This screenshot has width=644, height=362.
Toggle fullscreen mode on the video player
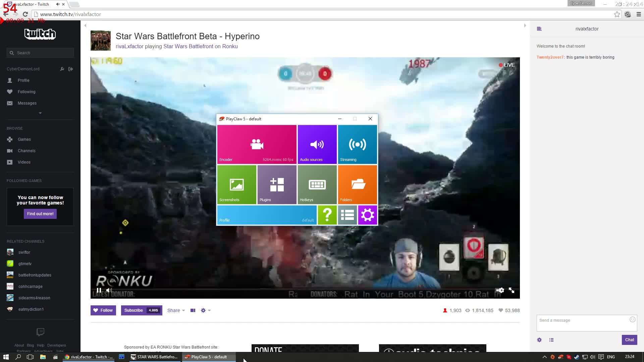(x=512, y=290)
